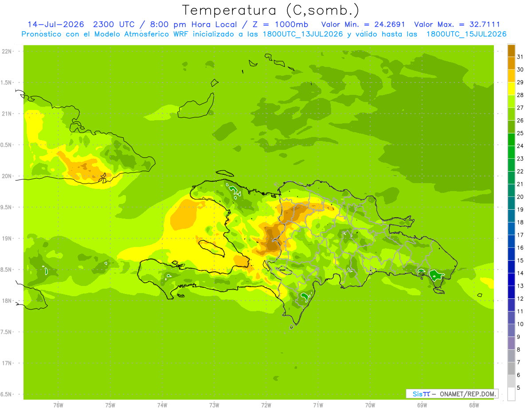Click the '22N' latitude axis label
This screenshot has height=411, width=532.
(7, 51)
